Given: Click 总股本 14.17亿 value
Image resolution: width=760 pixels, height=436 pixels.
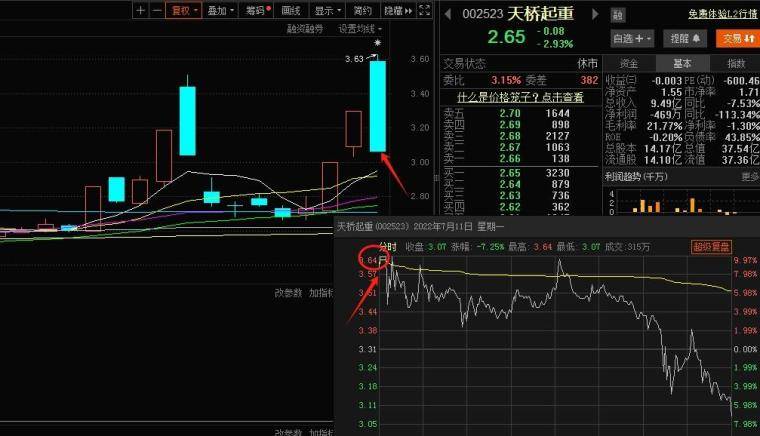Looking at the screenshot, I should [x=663, y=148].
